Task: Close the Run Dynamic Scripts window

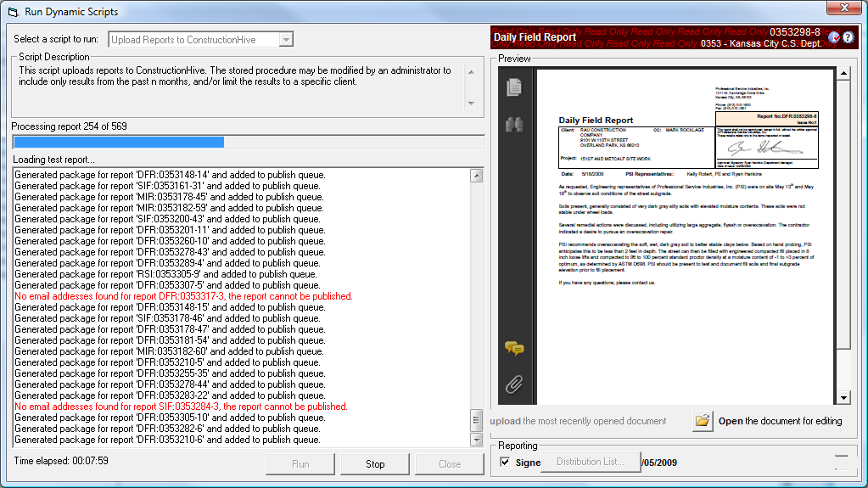Action: coord(843,9)
